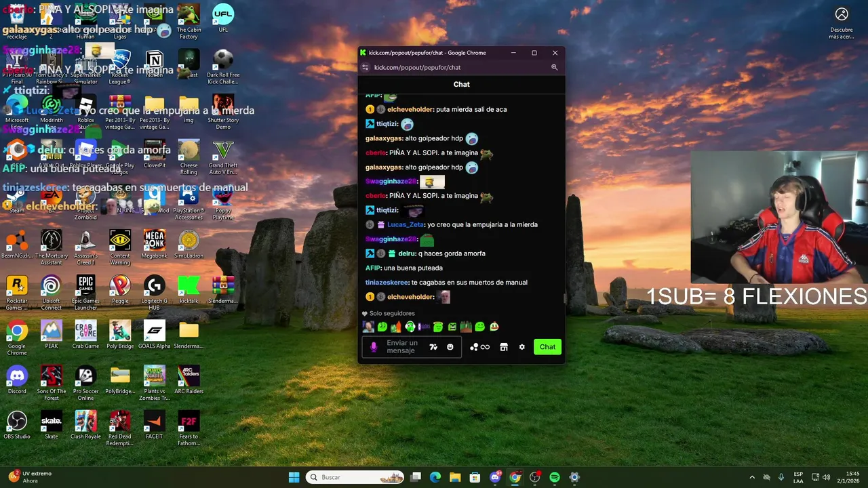Screen dimensions: 868x488
Task: Open the 7TV emote menu icon
Action: pos(433,347)
